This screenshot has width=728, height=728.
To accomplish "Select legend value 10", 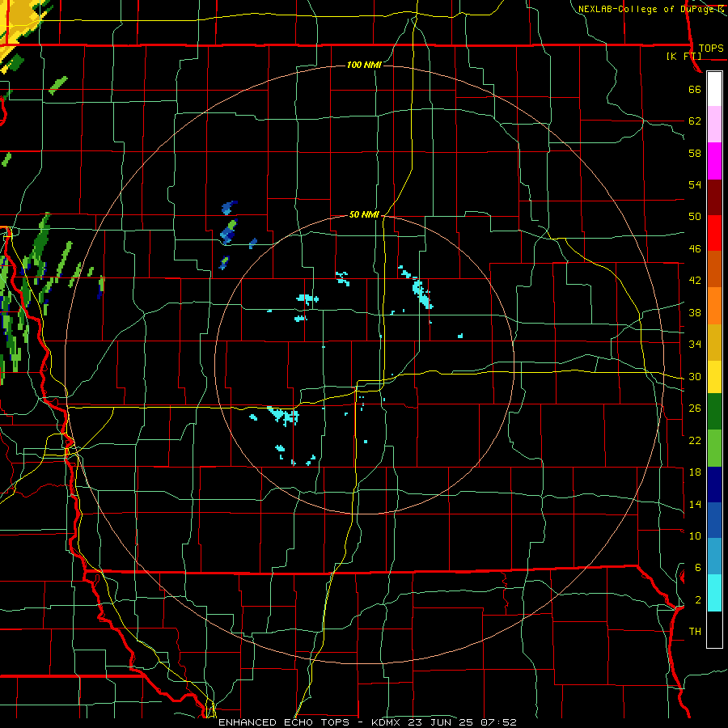I will [x=695, y=535].
